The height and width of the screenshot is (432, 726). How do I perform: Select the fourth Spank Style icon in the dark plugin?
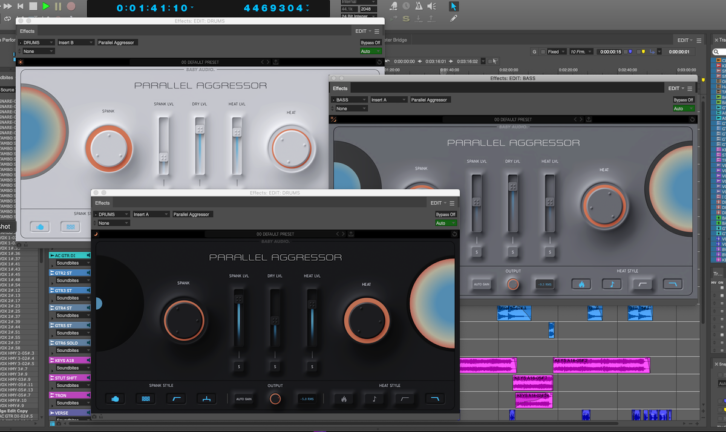[207, 399]
